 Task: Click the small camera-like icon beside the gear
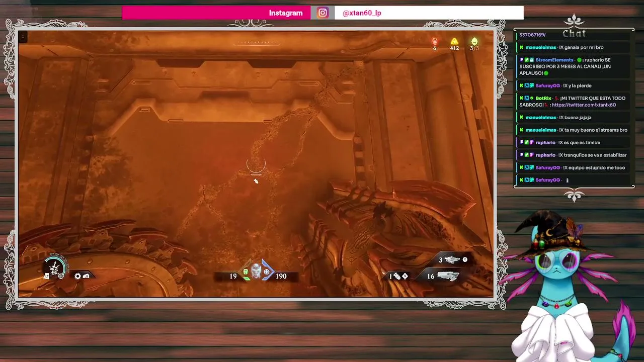tap(86, 276)
